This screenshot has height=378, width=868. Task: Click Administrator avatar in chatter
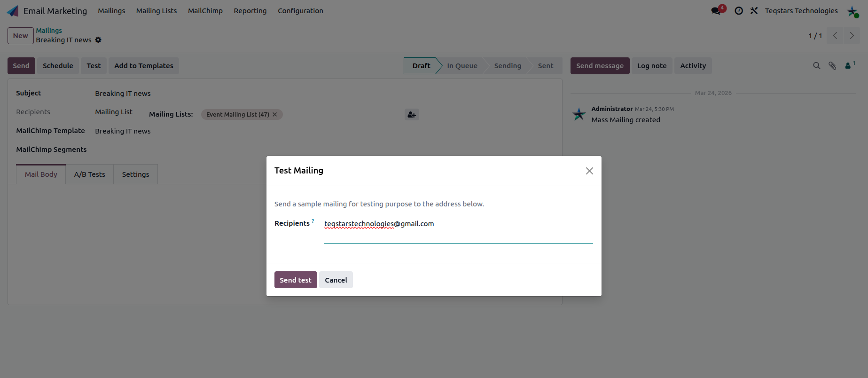point(579,113)
